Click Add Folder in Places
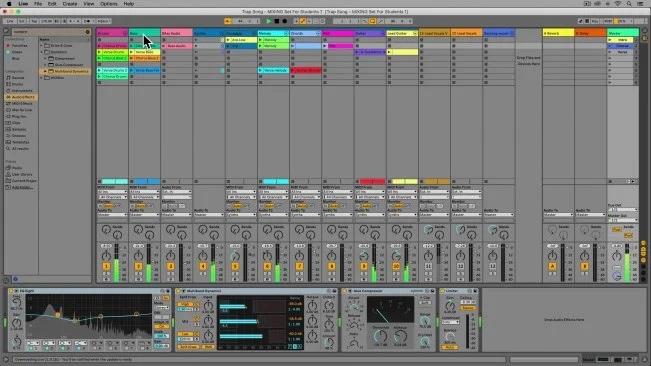Image resolution: width=651 pixels, height=366 pixels. coord(22,188)
